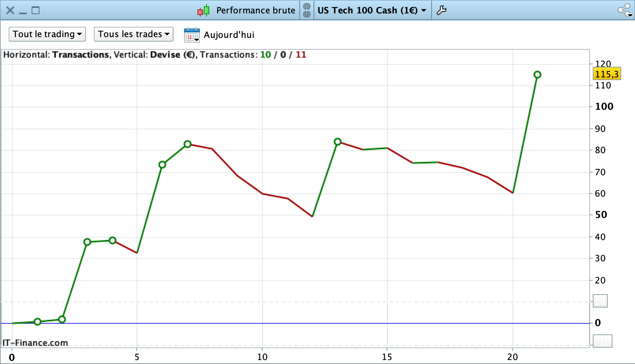
Task: Click the "40" vertical axis label
Action: coord(600,237)
